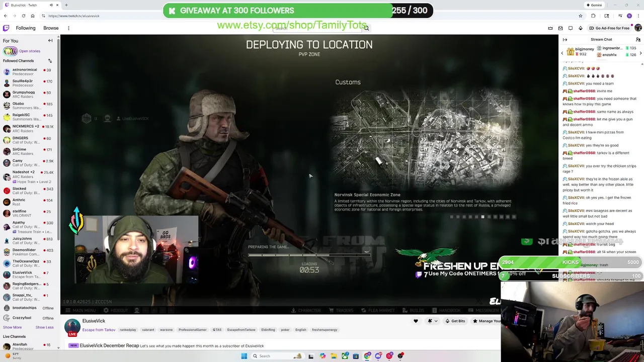
Task: Open the user profile avatar menu
Action: click(x=638, y=28)
